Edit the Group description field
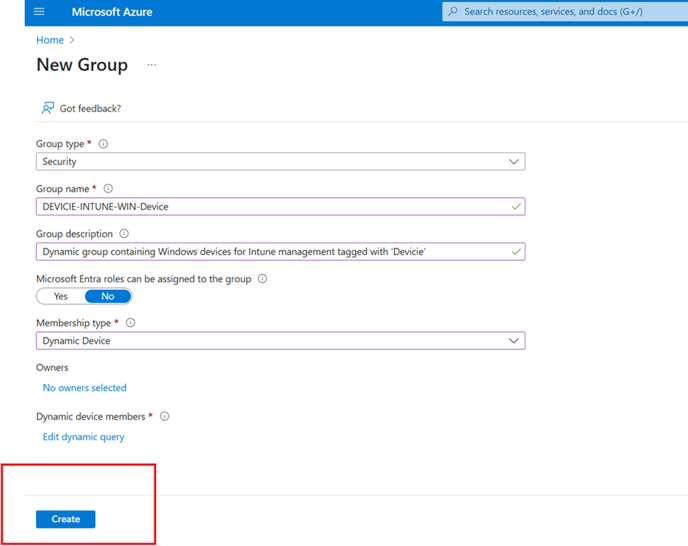 pos(280,251)
